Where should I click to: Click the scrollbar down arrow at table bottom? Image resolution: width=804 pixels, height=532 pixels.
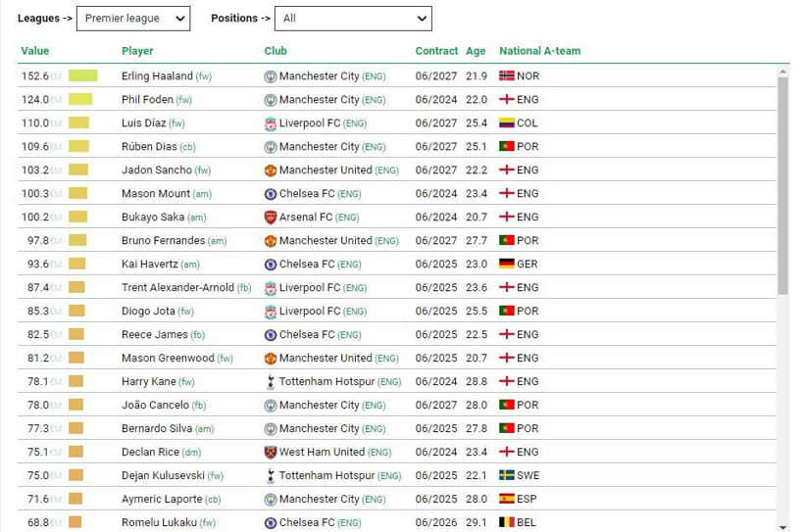point(782,527)
